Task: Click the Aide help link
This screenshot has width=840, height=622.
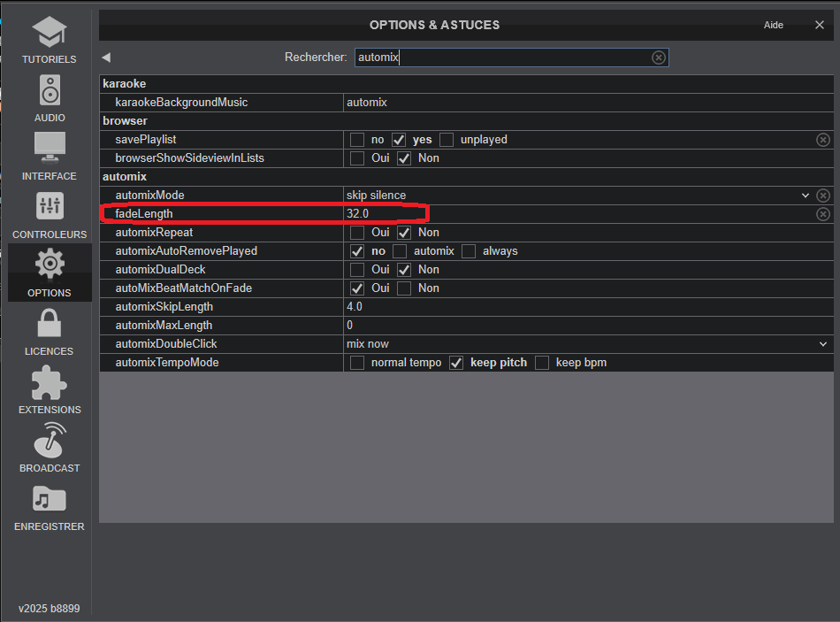Action: click(x=773, y=25)
